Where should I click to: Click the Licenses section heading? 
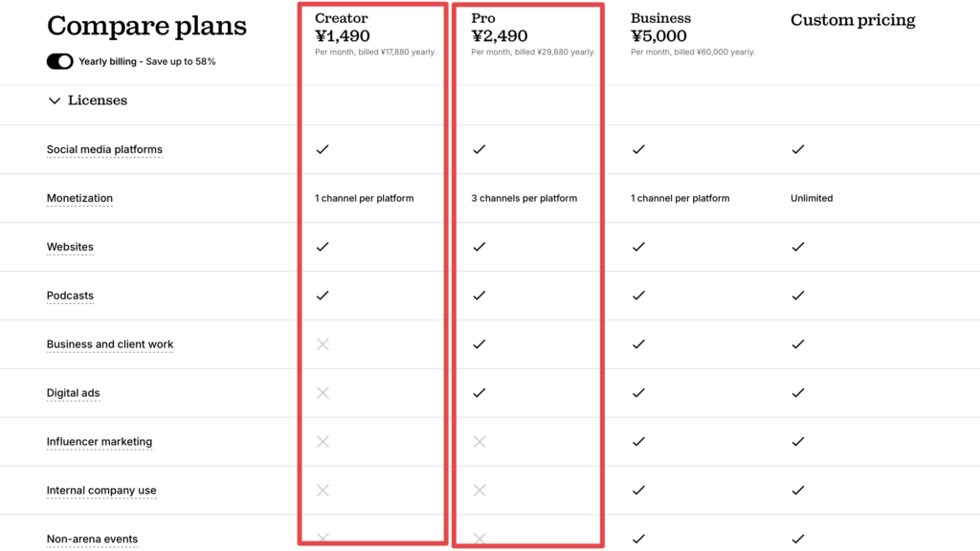tap(98, 99)
